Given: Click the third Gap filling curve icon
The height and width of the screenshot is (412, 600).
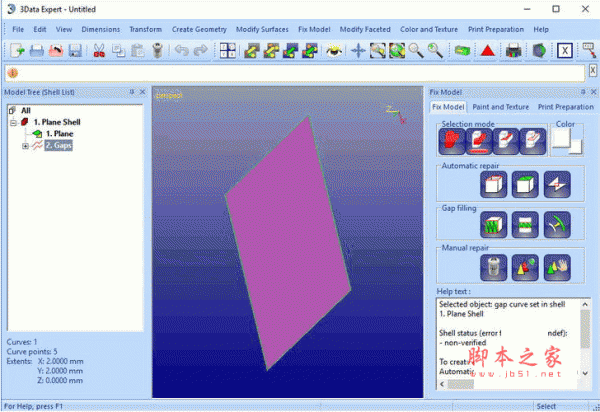Looking at the screenshot, I should point(557,225).
